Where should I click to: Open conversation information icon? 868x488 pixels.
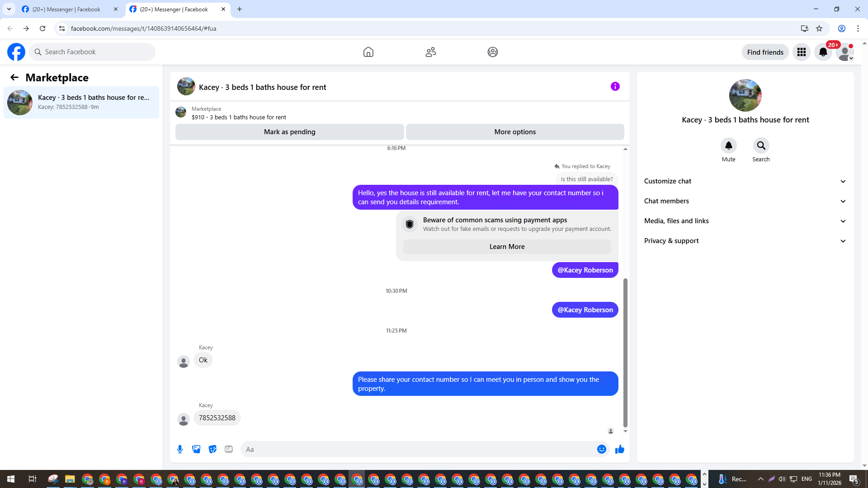point(615,86)
